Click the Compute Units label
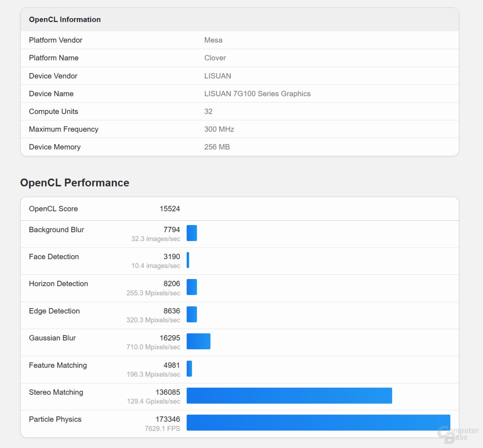This screenshot has width=483, height=448. (53, 112)
